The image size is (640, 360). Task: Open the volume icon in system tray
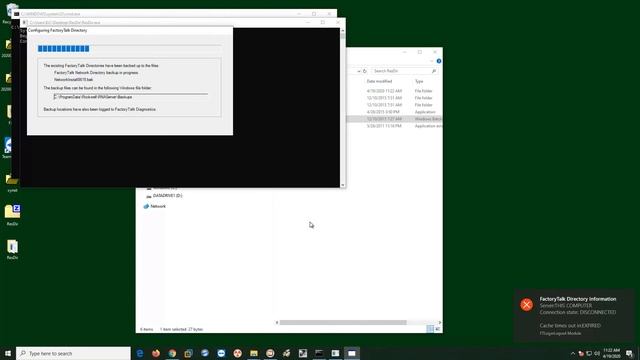tap(597, 353)
